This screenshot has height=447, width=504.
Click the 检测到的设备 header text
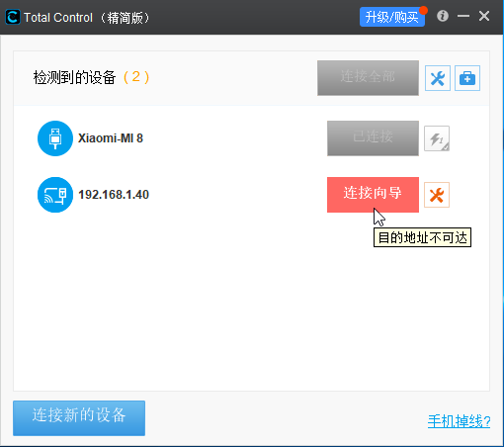click(x=74, y=77)
